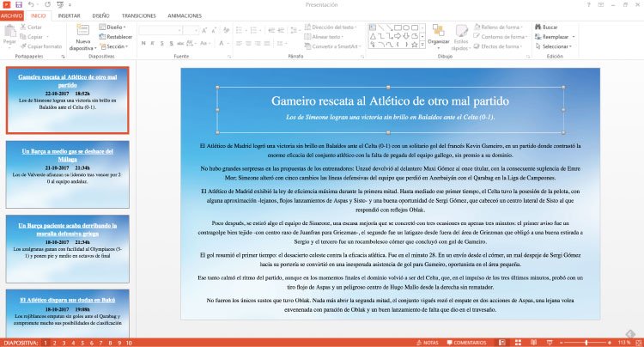Click the Buscar button

click(x=546, y=27)
